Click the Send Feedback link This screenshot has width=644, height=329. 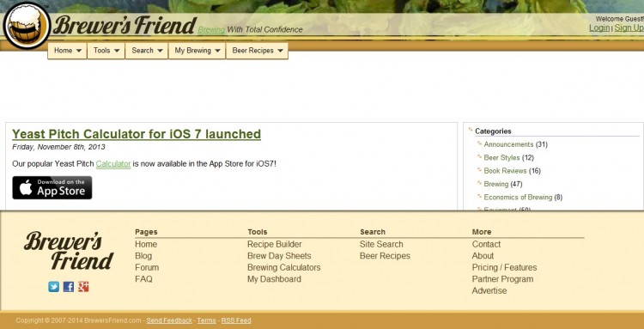pyautogui.click(x=169, y=320)
